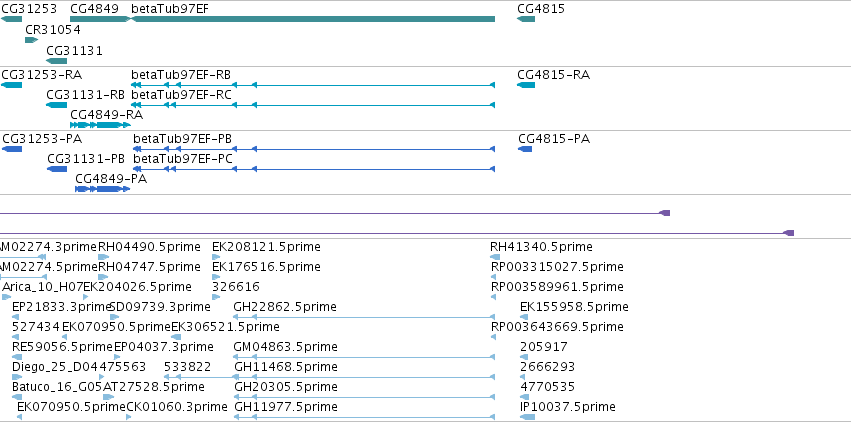The width and height of the screenshot is (851, 422).
Task: Open the betaTub97EF-RC transcript
Action: (x=313, y=105)
